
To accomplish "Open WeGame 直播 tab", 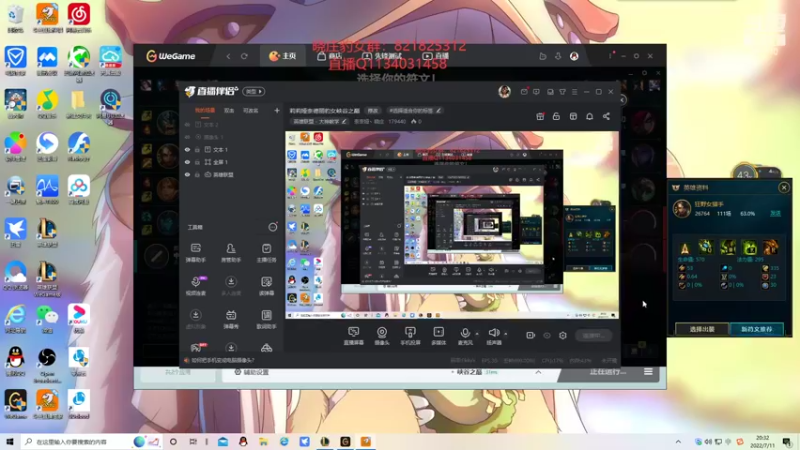I will click(x=436, y=56).
